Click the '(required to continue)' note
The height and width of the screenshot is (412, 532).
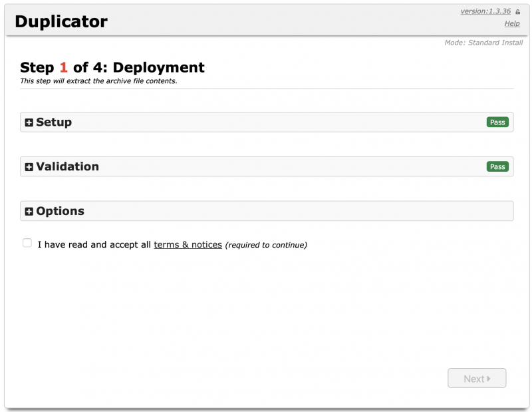tap(266, 245)
